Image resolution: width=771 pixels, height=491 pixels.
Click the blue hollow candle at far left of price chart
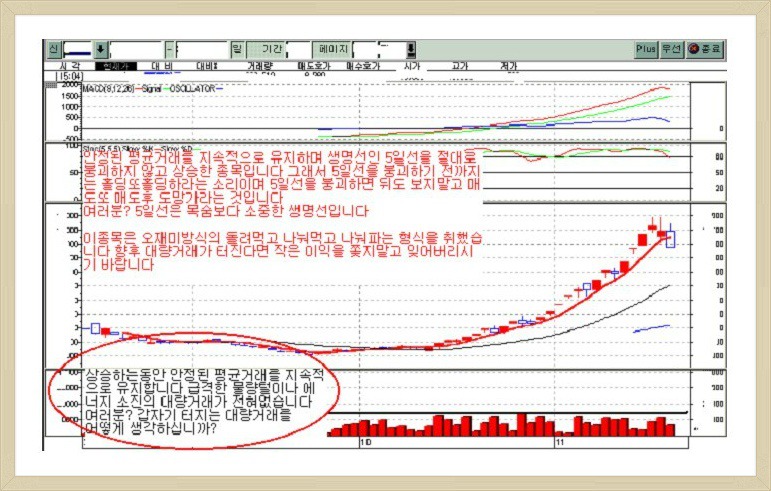point(95,328)
